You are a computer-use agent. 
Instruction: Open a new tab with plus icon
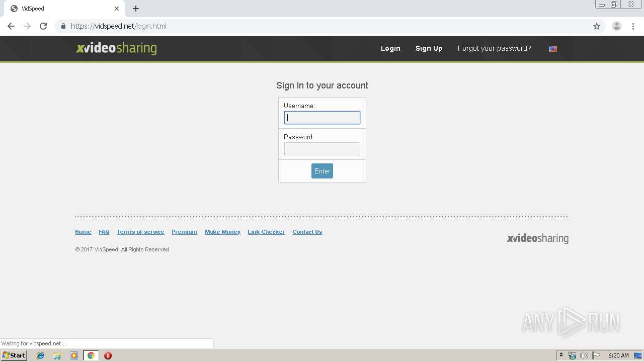point(136,9)
